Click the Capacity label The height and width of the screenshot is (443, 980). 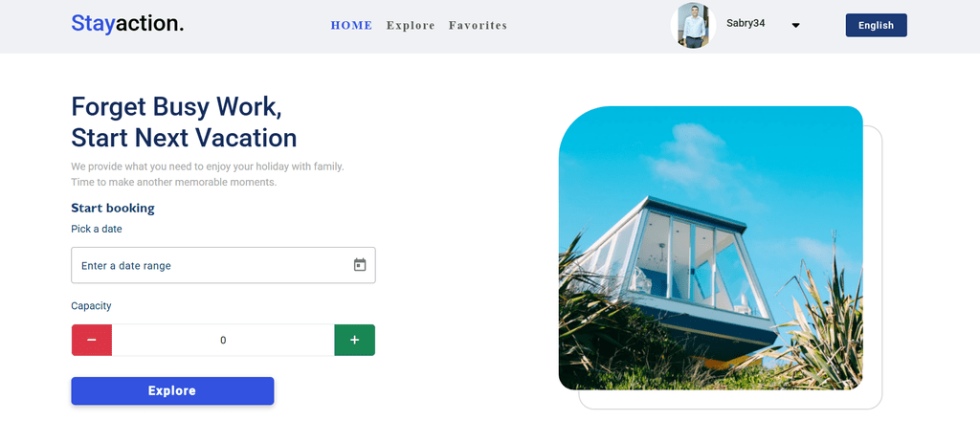pos(91,306)
